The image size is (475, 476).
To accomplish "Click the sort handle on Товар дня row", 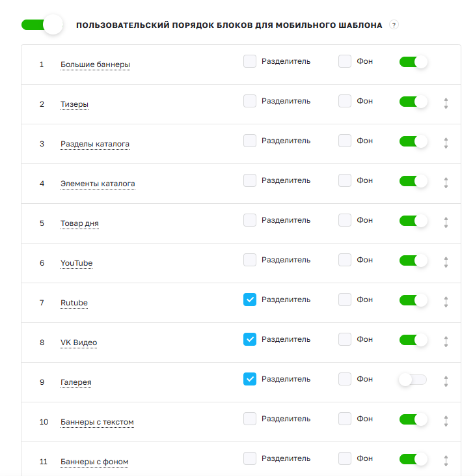I will pos(446,223).
